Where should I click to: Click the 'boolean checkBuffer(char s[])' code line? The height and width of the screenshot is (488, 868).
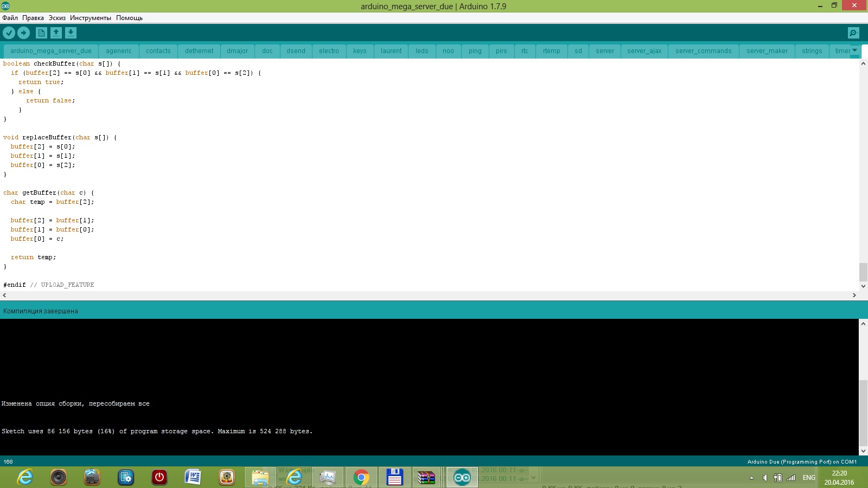62,63
